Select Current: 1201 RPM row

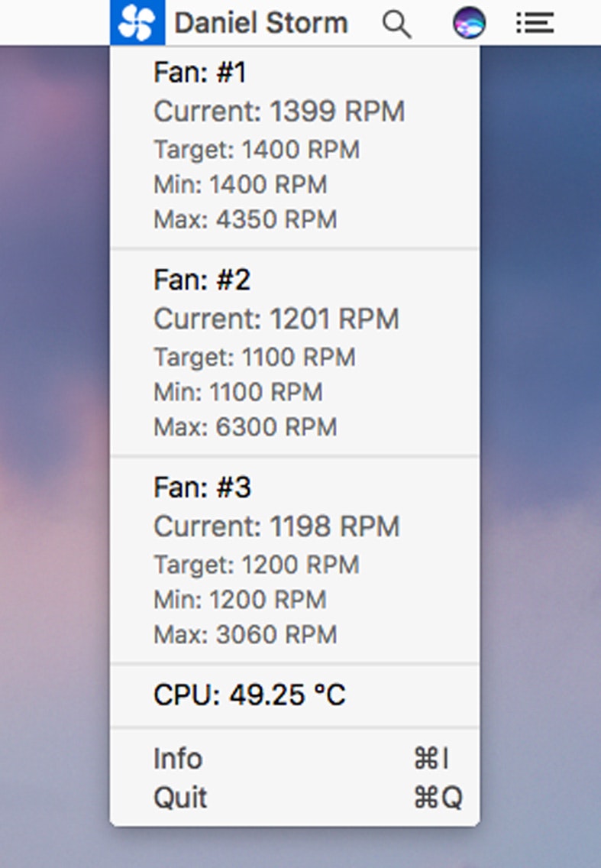click(276, 319)
